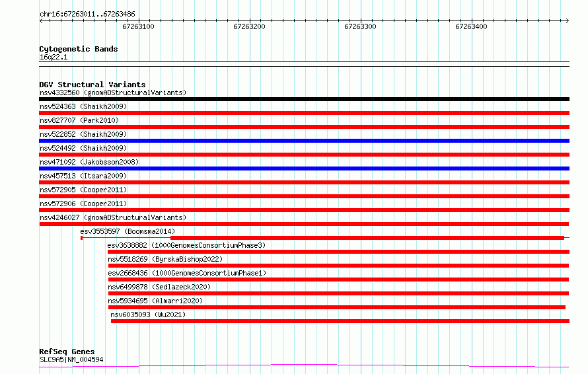Click ruler position label 67263200

[x=249, y=26]
